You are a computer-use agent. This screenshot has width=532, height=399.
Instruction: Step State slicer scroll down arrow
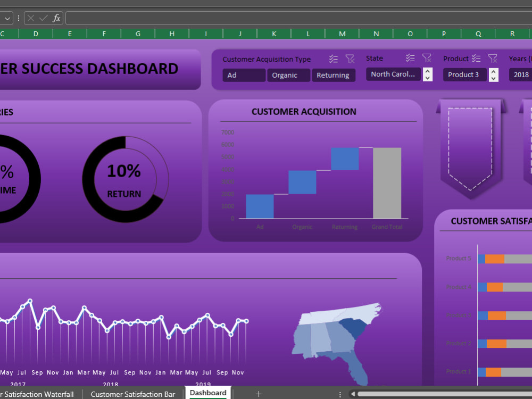[x=428, y=78]
